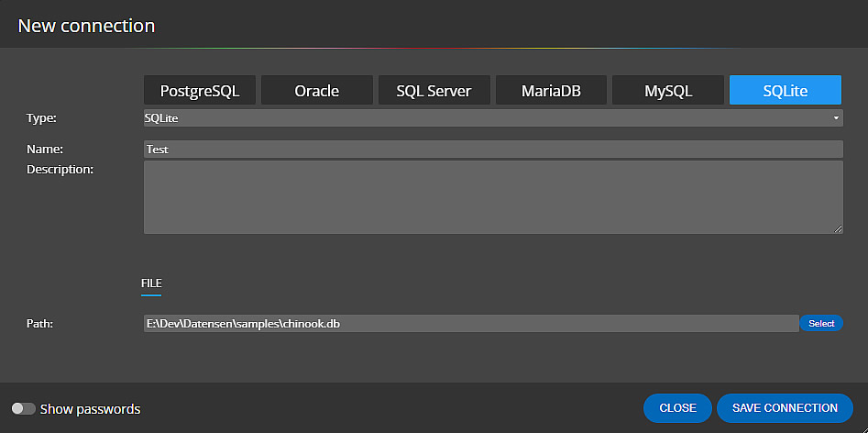Focus the Description text area

(x=492, y=196)
